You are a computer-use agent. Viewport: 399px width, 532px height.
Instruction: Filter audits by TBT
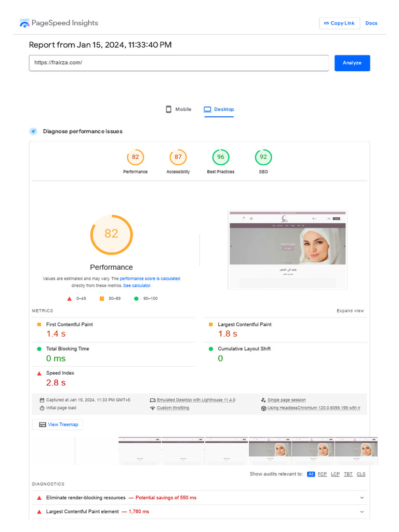(348, 474)
